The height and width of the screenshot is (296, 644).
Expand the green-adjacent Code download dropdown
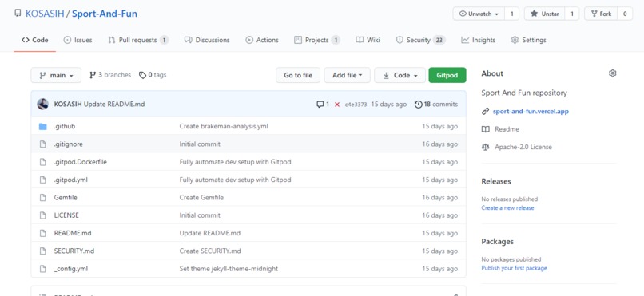click(x=400, y=75)
